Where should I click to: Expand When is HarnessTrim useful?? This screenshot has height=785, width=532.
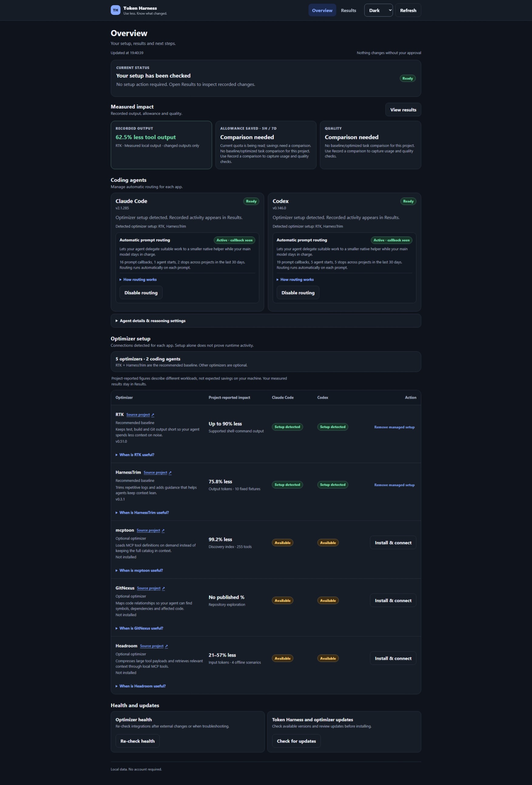pyautogui.click(x=142, y=513)
